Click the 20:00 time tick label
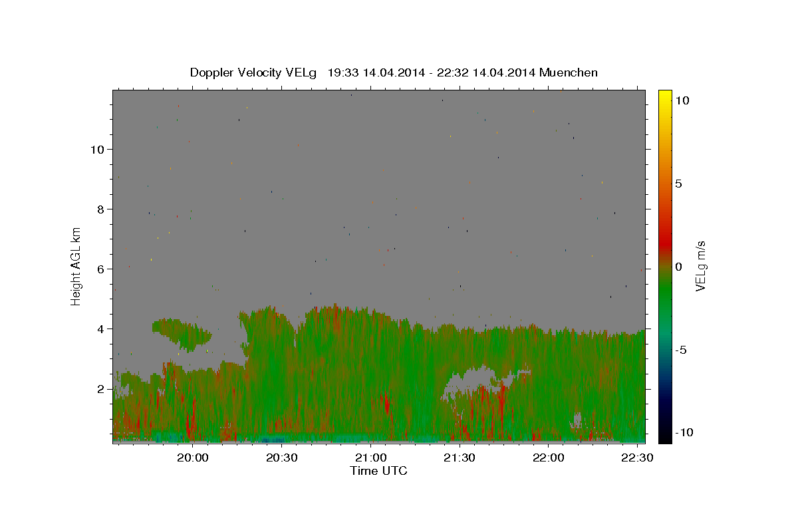The image size is (798, 532). tap(194, 458)
